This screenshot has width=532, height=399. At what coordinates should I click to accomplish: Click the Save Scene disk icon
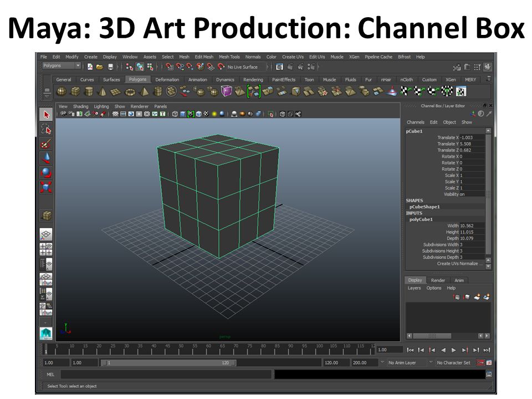coord(110,67)
